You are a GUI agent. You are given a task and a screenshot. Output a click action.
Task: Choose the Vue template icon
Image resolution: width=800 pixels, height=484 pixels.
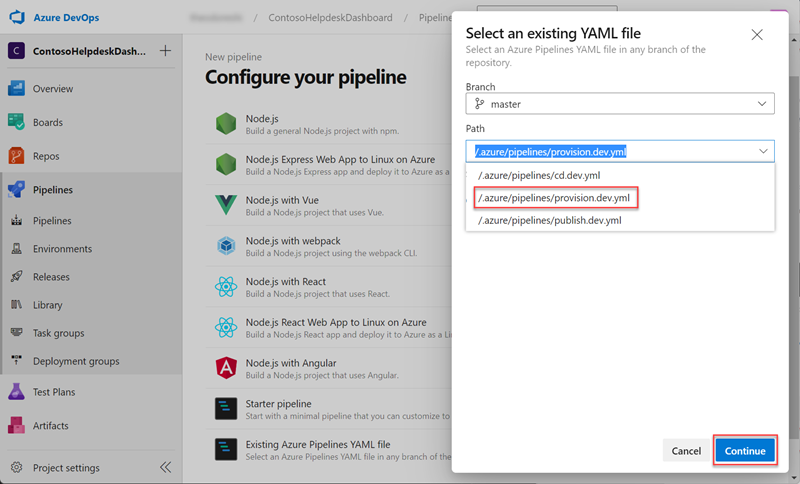[226, 205]
